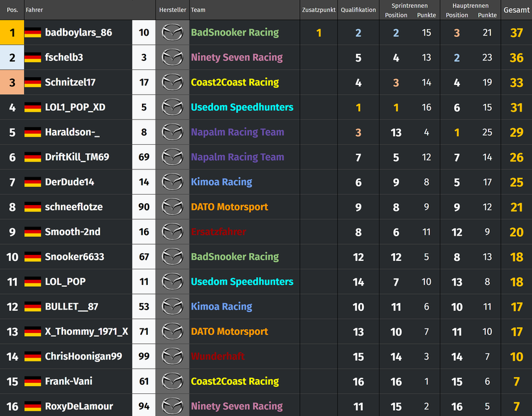Click the Wunderhaft team label
The width and height of the screenshot is (532, 416).
pos(217,357)
